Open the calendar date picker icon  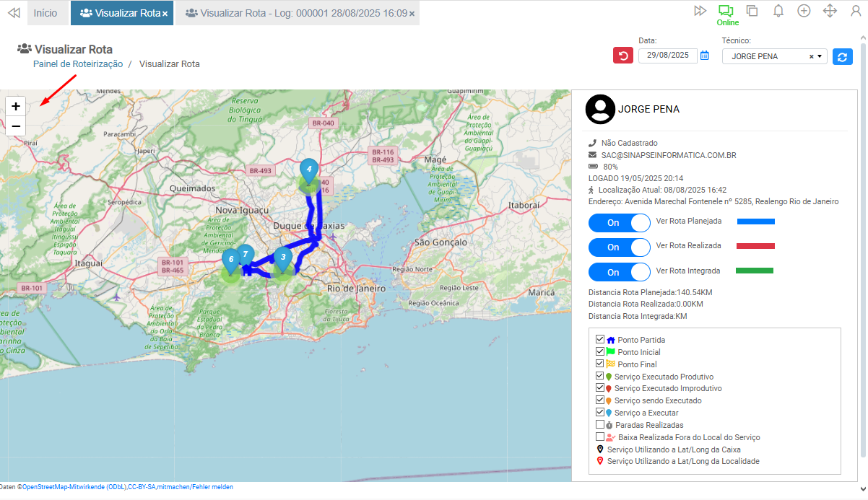(x=705, y=56)
